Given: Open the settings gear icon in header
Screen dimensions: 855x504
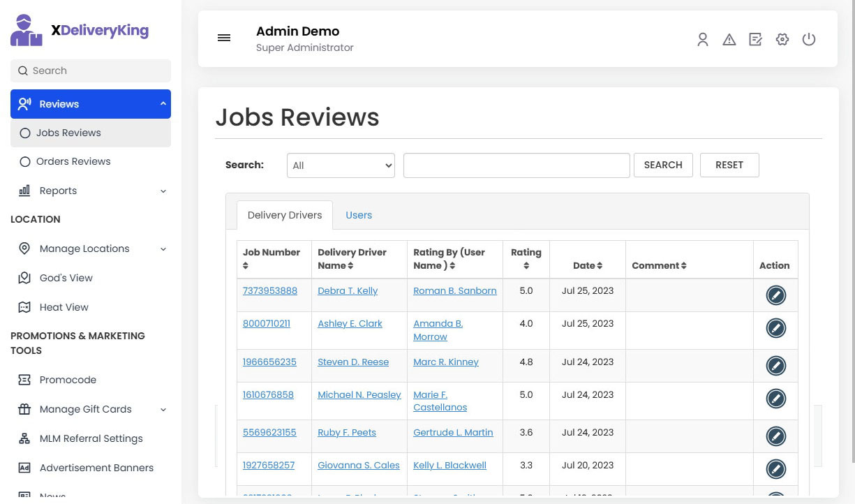Looking at the screenshot, I should pos(782,40).
